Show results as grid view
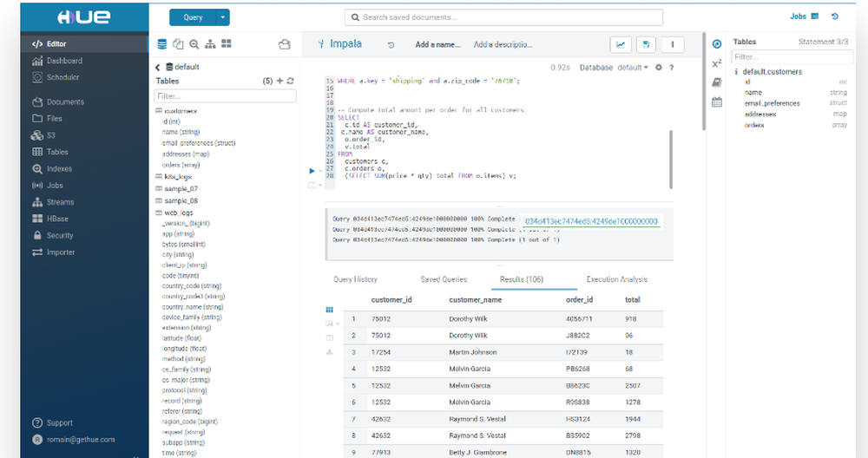This screenshot has width=868, height=458. pos(329,310)
